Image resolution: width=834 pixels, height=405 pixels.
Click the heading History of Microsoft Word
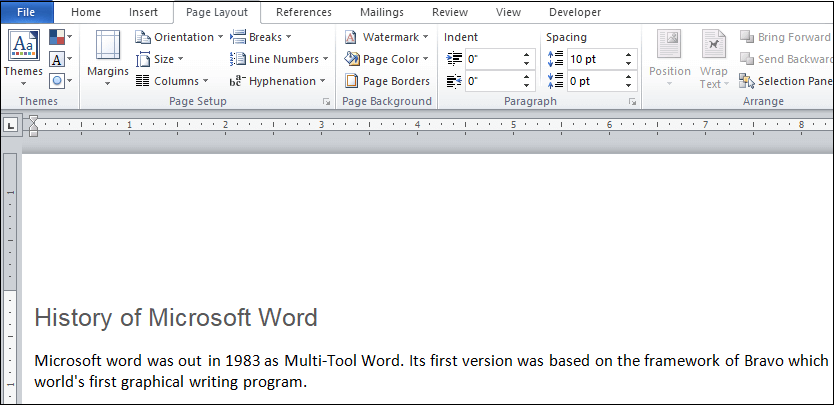(x=176, y=318)
